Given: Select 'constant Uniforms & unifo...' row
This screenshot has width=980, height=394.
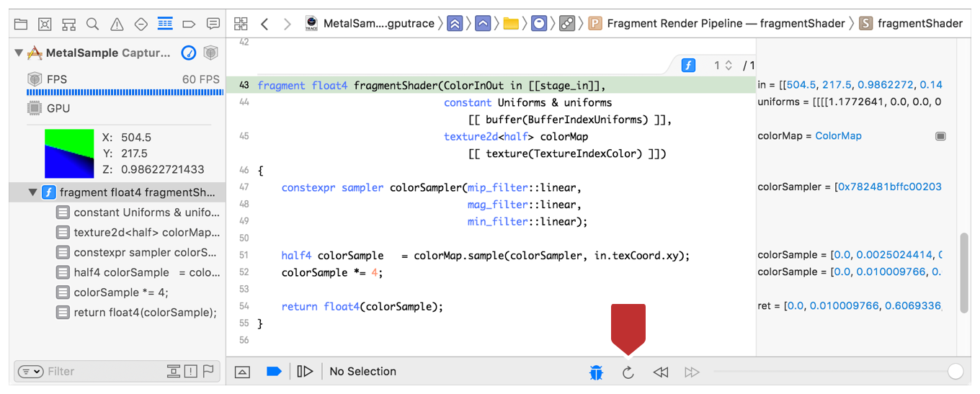Looking at the screenshot, I should (x=117, y=212).
